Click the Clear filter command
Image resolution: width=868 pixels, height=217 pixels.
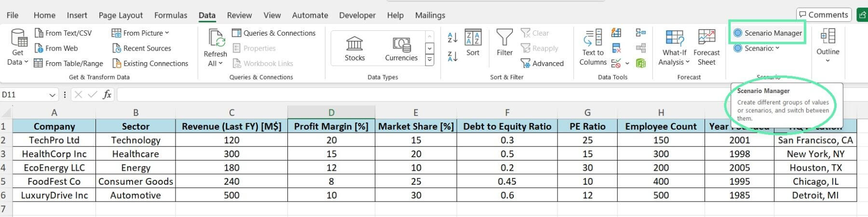click(535, 33)
